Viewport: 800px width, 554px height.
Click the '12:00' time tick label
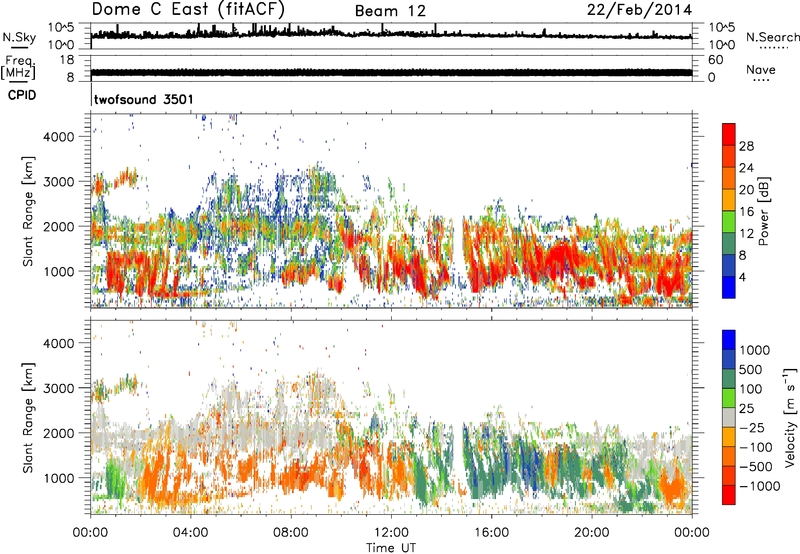tap(391, 532)
